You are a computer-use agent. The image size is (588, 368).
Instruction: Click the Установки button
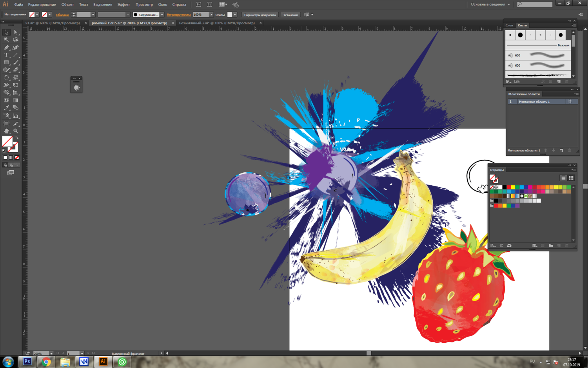290,15
